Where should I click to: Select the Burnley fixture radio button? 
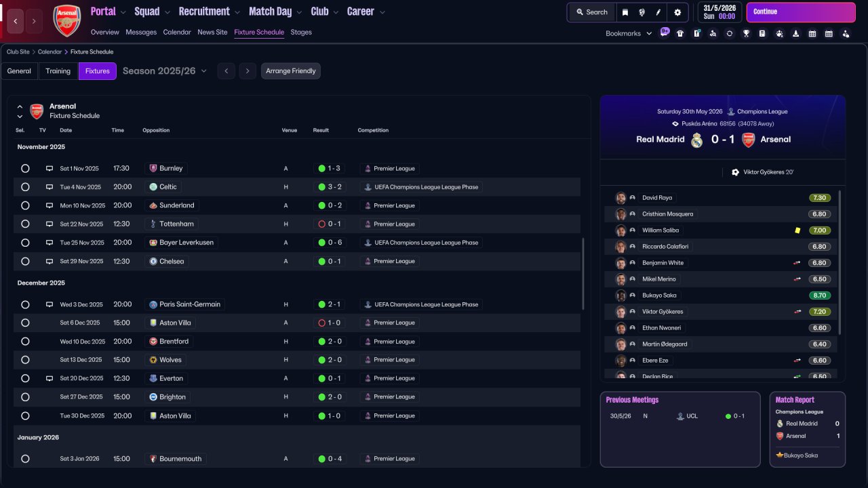click(x=25, y=168)
